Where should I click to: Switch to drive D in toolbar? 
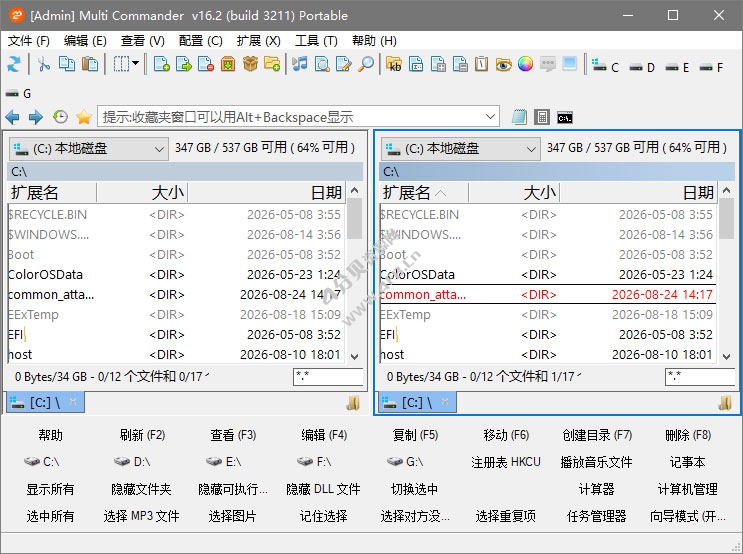point(642,67)
